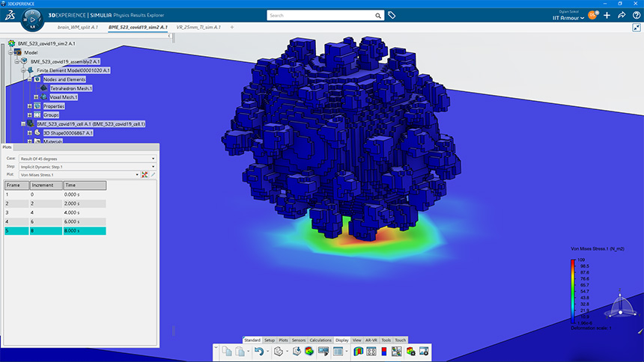Expand the Voxel Mesh.1 tree node
The width and height of the screenshot is (644, 362).
pyautogui.click(x=36, y=97)
